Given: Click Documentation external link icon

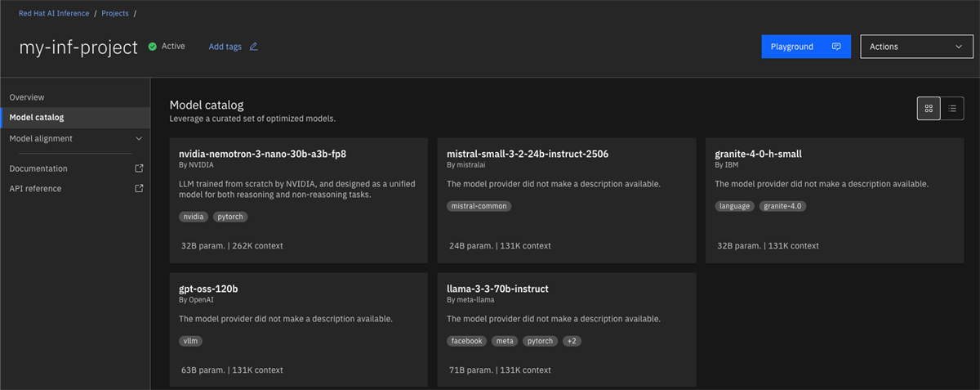Looking at the screenshot, I should click(139, 168).
